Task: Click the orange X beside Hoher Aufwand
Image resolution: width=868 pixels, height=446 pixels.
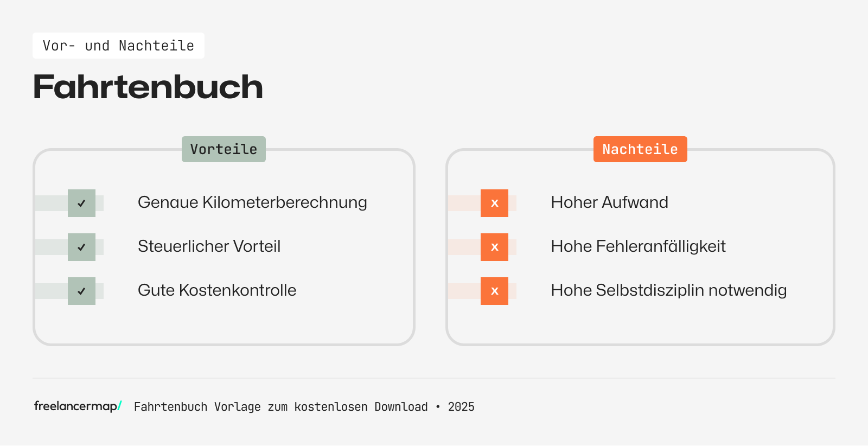Action: 494,203
